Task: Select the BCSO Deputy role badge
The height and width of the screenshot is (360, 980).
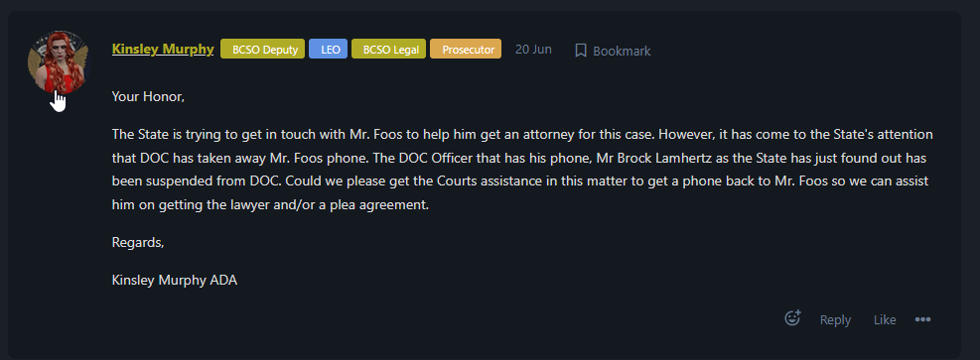Action: [x=262, y=50]
